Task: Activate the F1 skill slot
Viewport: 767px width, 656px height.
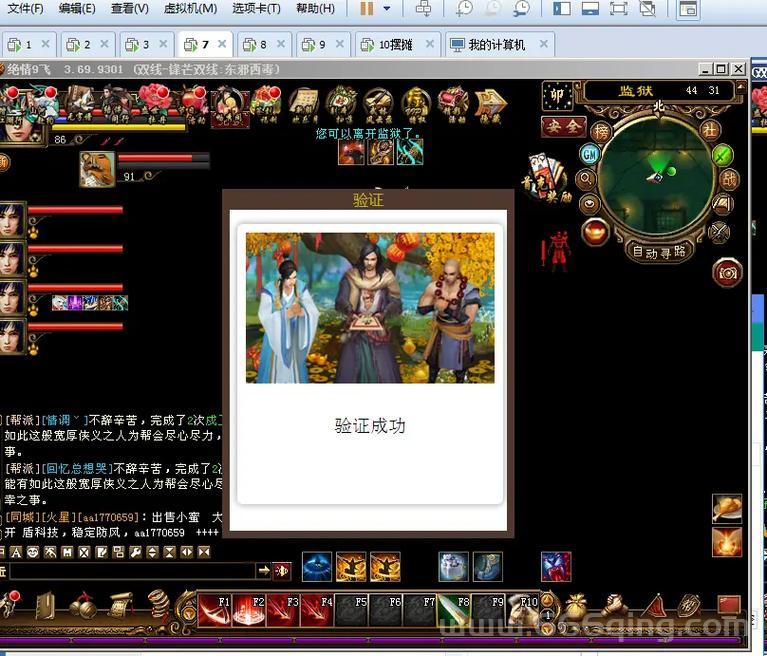Action: pos(214,610)
